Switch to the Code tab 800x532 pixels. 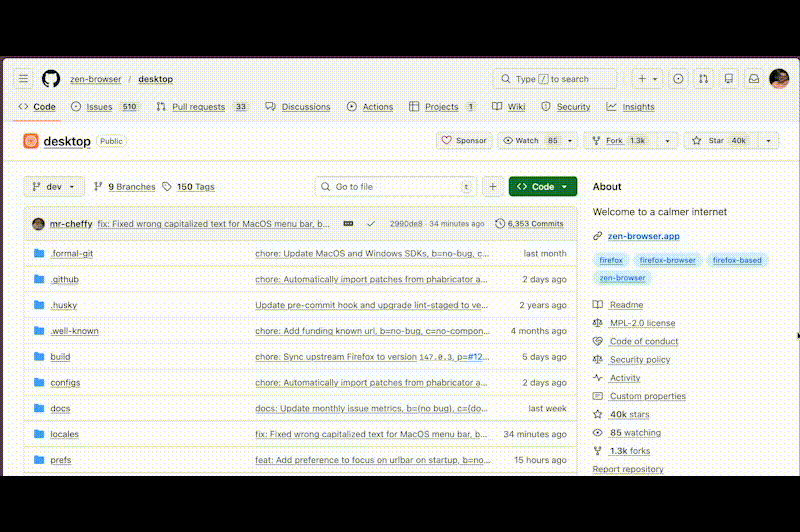click(x=37, y=107)
